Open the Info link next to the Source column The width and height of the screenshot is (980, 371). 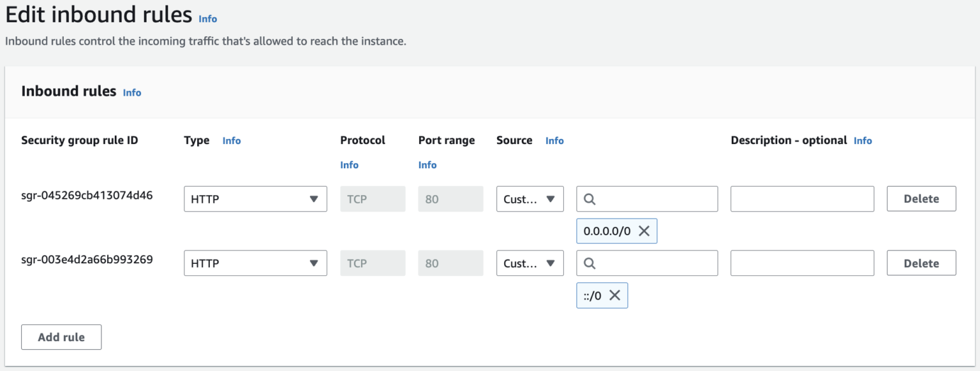(554, 140)
